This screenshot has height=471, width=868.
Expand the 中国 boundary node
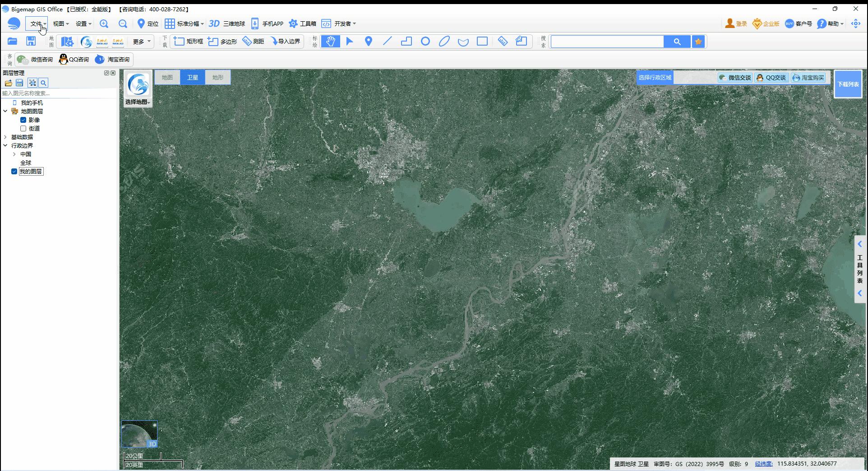pos(14,154)
